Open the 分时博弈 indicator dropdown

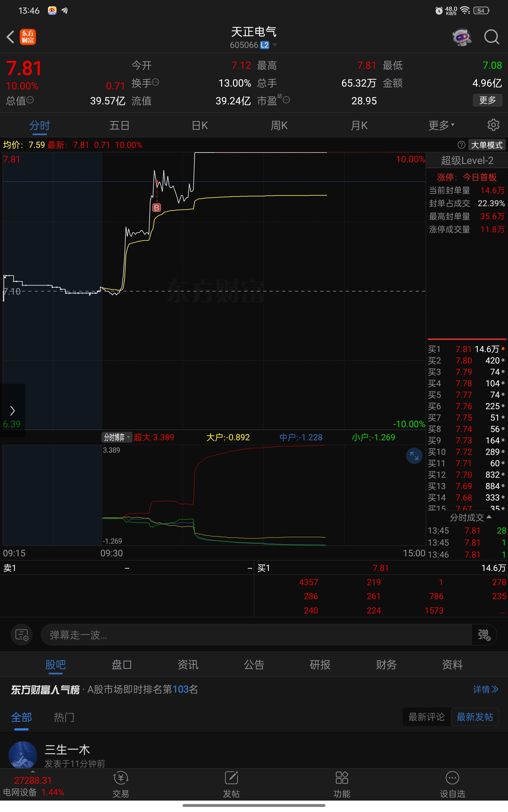click(x=117, y=437)
